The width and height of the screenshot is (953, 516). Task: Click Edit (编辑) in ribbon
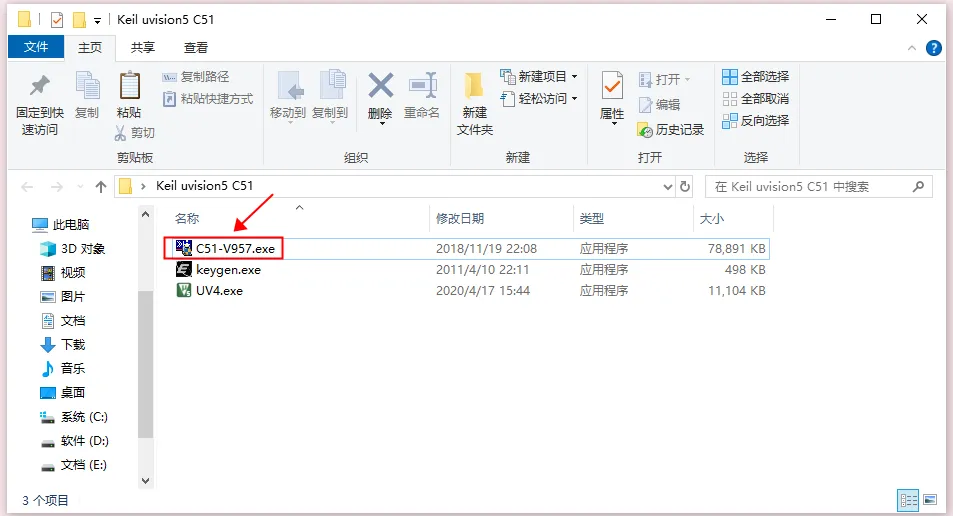point(659,105)
